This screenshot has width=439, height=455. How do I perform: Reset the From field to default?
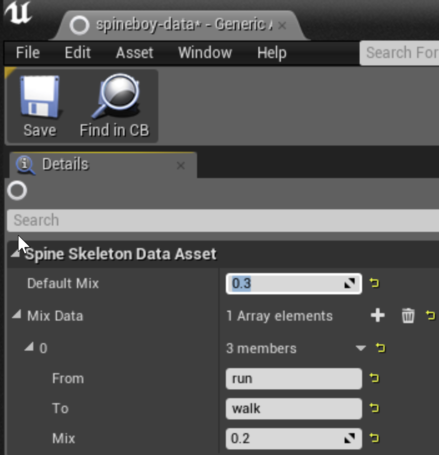[x=374, y=378]
